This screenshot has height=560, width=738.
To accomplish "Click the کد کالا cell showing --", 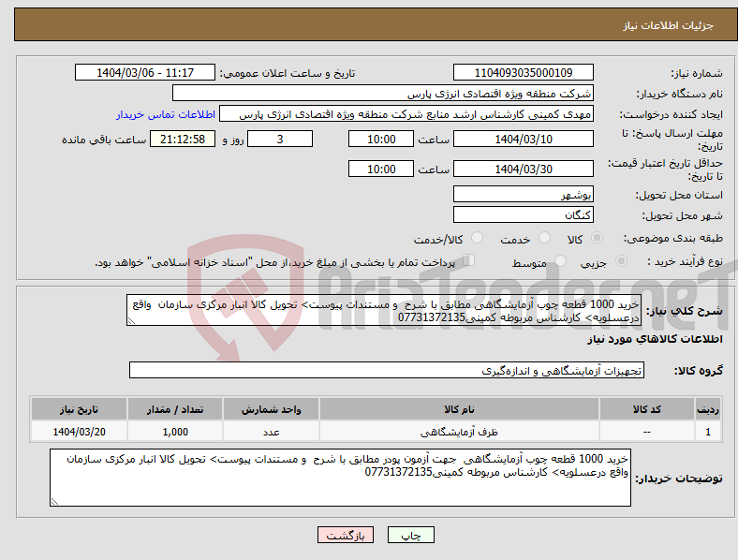I will [x=647, y=432].
